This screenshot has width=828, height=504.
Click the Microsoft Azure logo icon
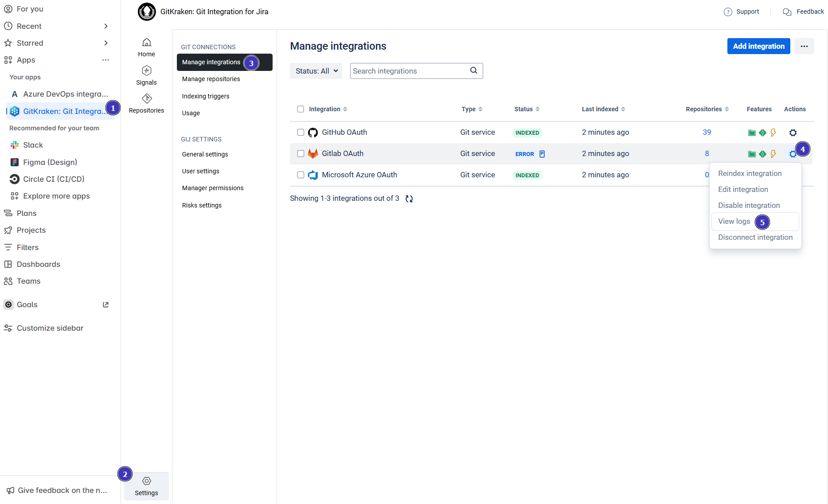pos(313,175)
